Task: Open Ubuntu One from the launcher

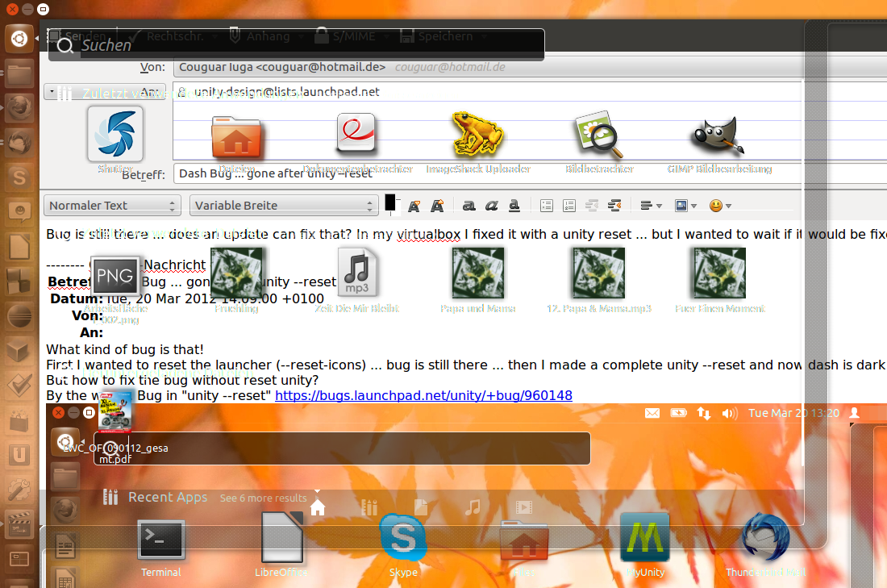Action: click(19, 455)
